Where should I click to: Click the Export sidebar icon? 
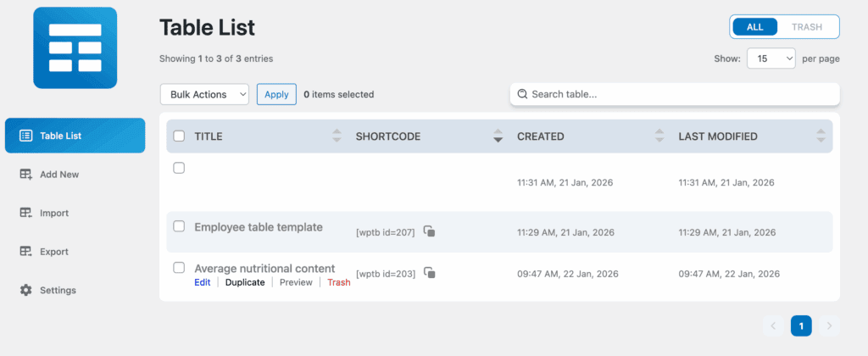26,252
